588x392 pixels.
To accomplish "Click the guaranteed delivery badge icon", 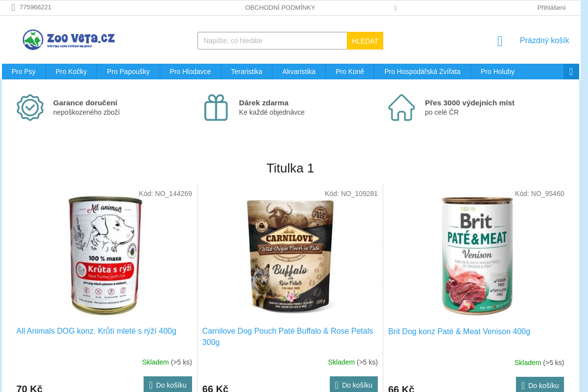I will (x=30, y=107).
